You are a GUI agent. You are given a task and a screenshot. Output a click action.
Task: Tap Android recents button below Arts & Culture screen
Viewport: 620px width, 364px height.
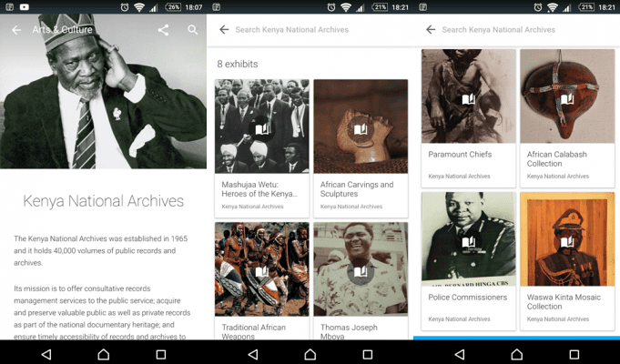tap(160, 354)
